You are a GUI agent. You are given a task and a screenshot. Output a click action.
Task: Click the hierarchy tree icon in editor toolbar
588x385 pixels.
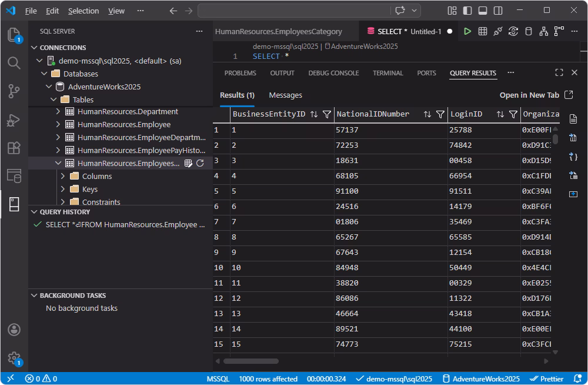click(x=544, y=31)
